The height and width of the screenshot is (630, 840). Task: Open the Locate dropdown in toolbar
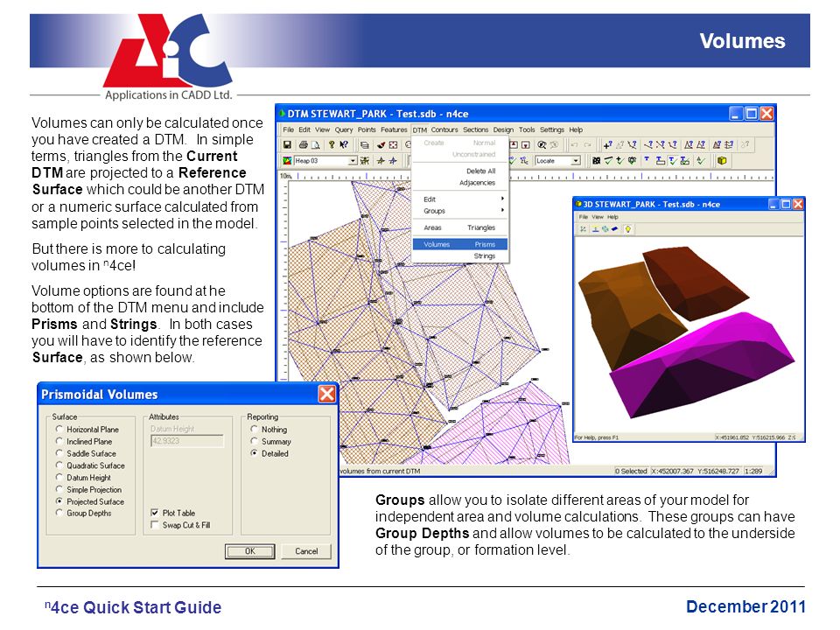tap(576, 161)
